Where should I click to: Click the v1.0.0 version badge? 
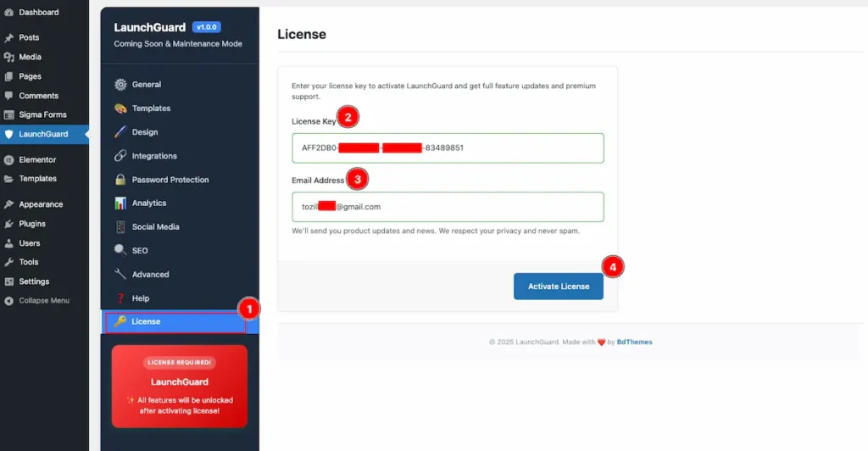point(207,26)
